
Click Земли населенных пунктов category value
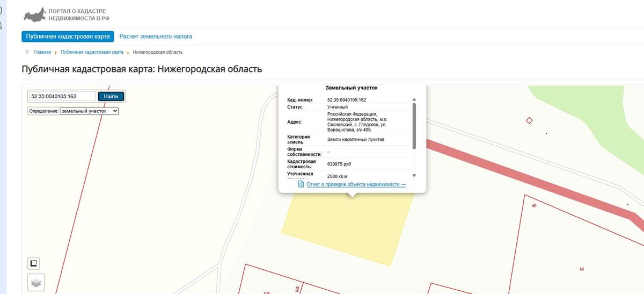(356, 140)
